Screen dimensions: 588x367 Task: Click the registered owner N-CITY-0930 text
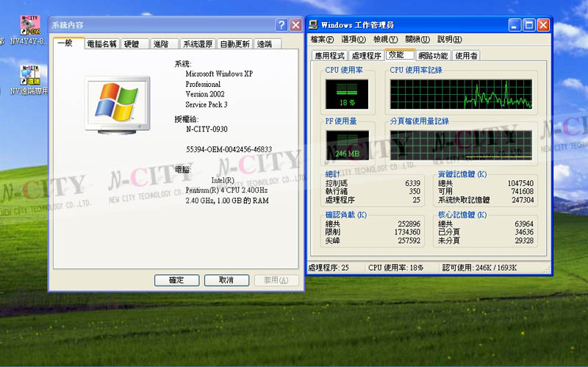[x=207, y=129]
